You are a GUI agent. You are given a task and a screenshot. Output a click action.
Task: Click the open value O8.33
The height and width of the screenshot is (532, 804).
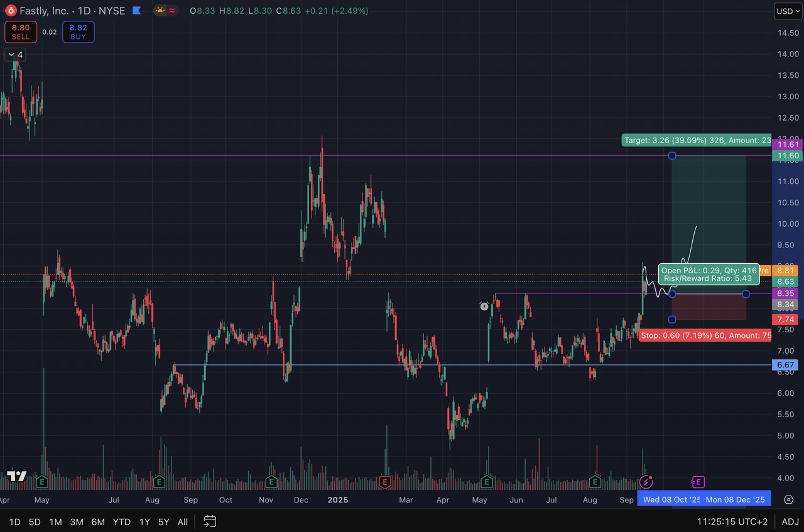click(203, 11)
